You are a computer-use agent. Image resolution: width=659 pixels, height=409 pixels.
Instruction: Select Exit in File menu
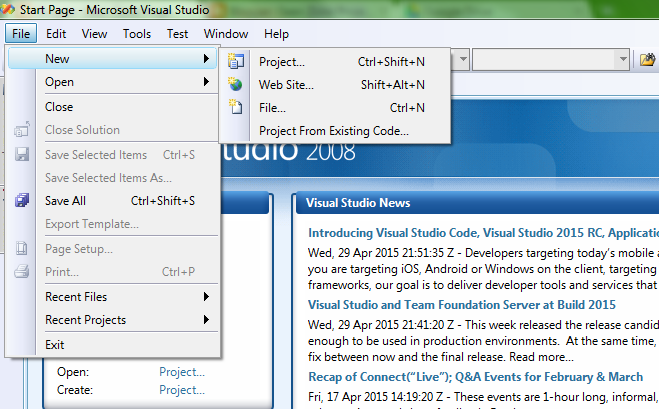click(112, 345)
